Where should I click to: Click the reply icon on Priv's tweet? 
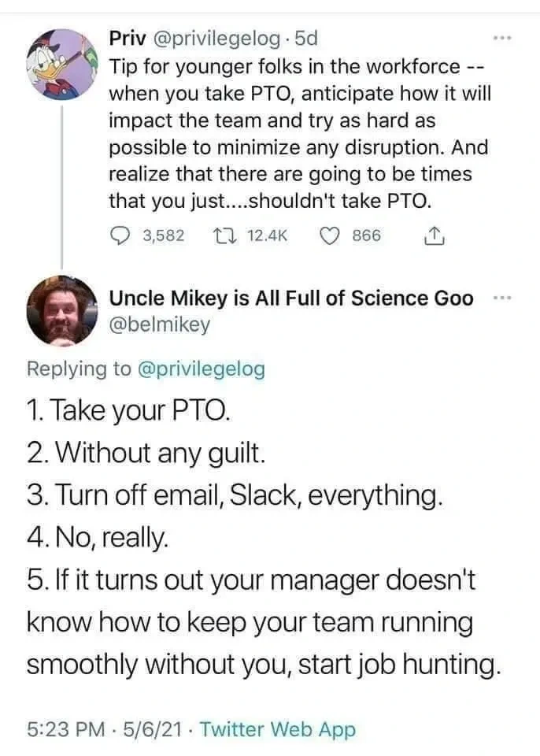coord(118,234)
